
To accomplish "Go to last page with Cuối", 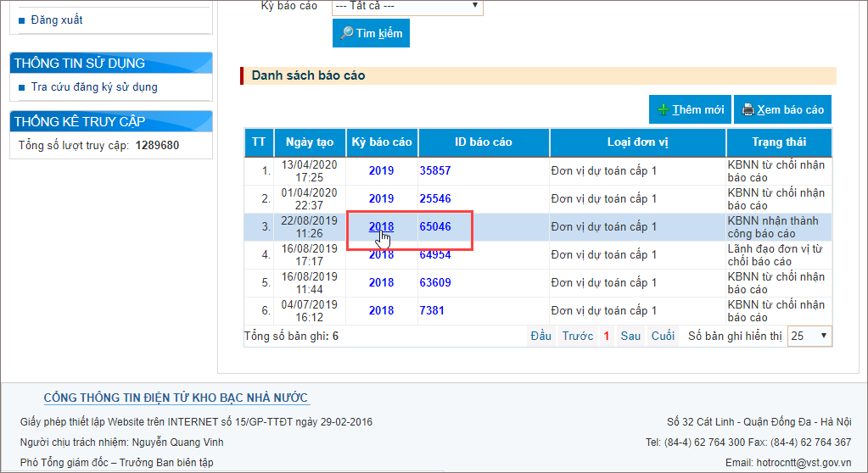I will (x=663, y=336).
